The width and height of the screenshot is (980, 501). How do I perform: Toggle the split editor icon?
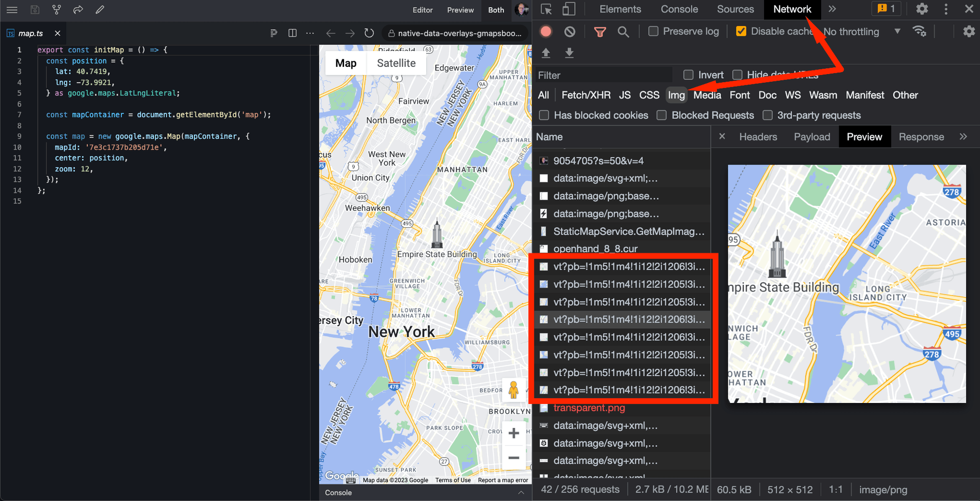[x=292, y=33]
